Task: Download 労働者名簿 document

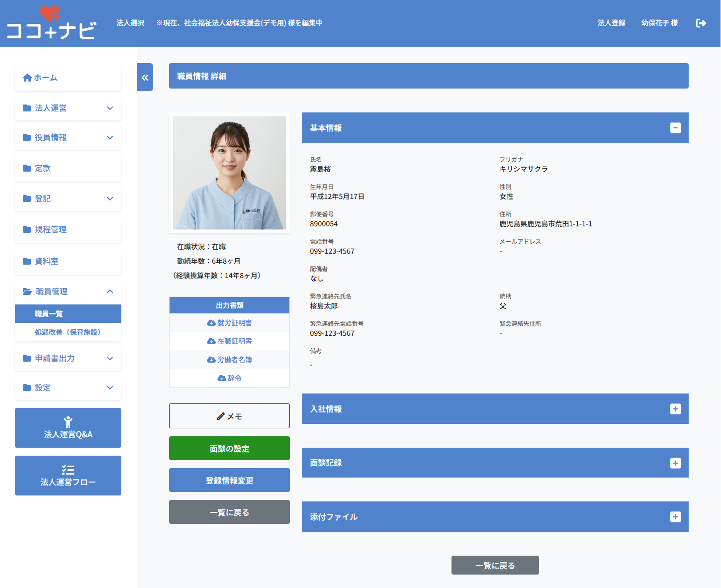Action: (x=230, y=360)
